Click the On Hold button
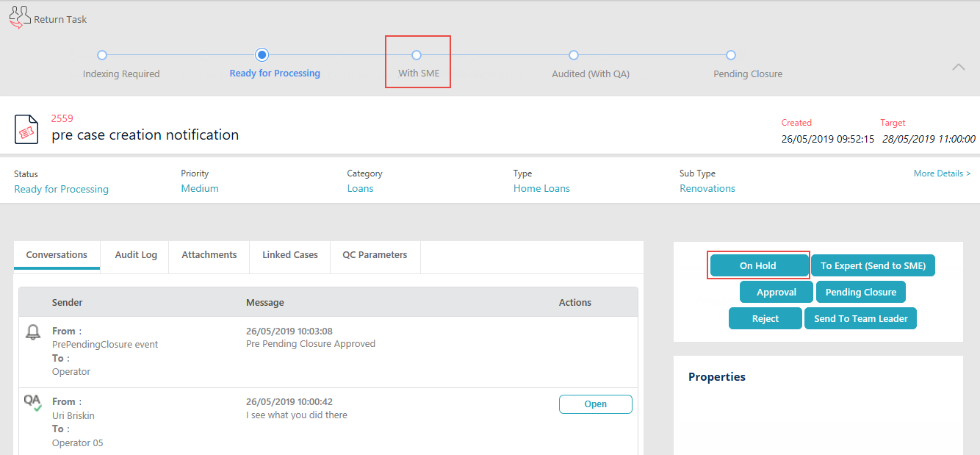980x455 pixels. (x=758, y=265)
